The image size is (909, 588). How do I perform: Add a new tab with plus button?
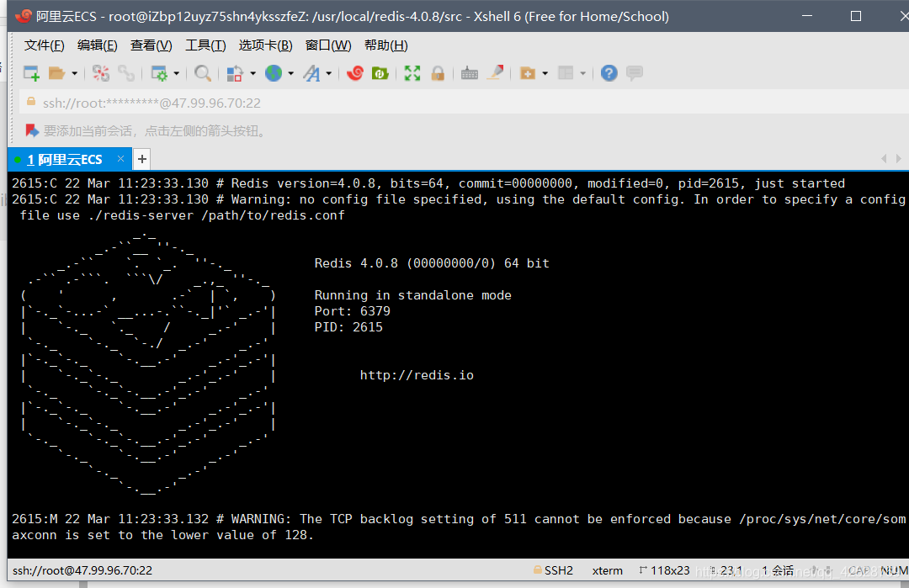(x=142, y=159)
